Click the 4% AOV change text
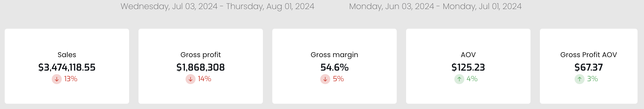 click(x=472, y=79)
